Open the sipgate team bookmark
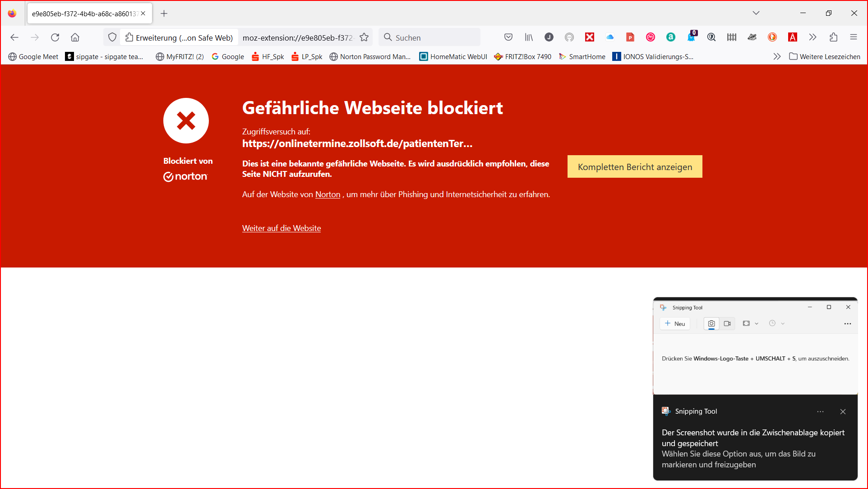This screenshot has width=868, height=489. point(105,56)
